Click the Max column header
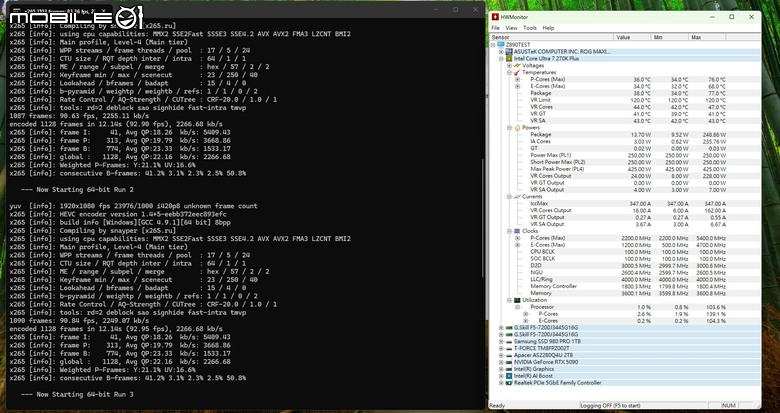Image resolution: width=780 pixels, height=413 pixels. click(x=707, y=37)
